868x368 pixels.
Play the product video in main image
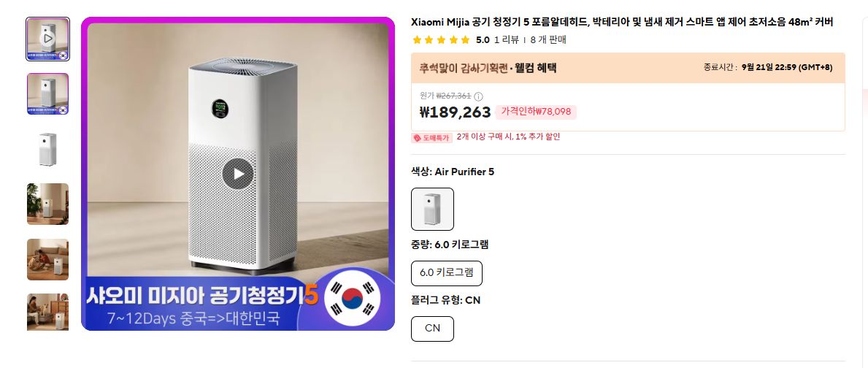[238, 174]
